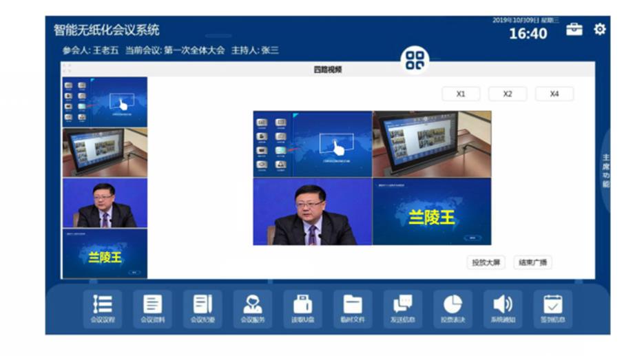Open 临时文件 (temporary files) folder icon
This screenshot has height=356, width=644.
coord(353,308)
